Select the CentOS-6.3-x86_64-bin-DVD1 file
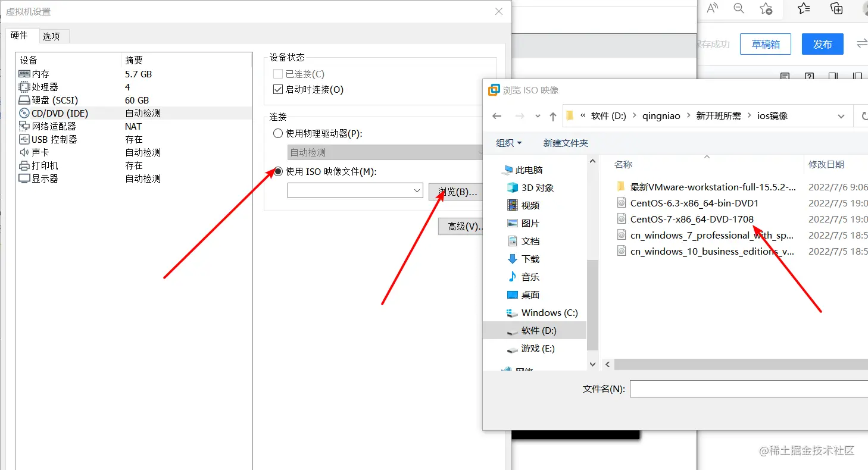This screenshot has width=868, height=470. point(688,203)
